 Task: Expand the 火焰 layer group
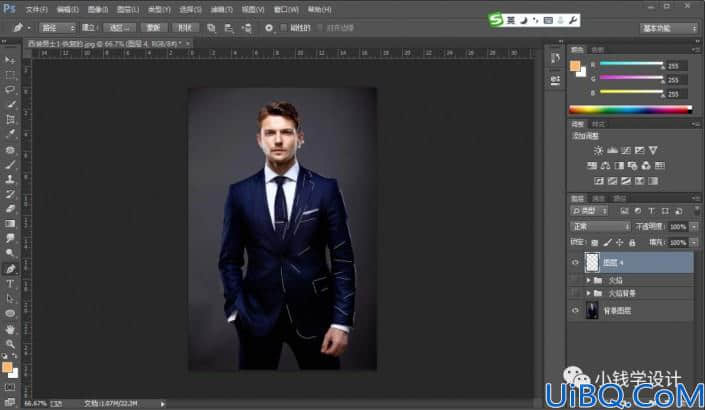[x=588, y=280]
